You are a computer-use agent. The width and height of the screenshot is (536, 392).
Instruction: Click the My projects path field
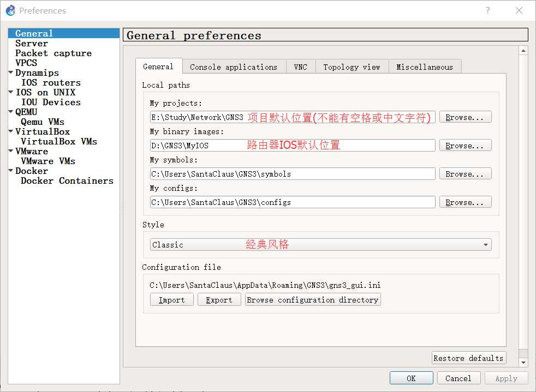click(x=293, y=117)
